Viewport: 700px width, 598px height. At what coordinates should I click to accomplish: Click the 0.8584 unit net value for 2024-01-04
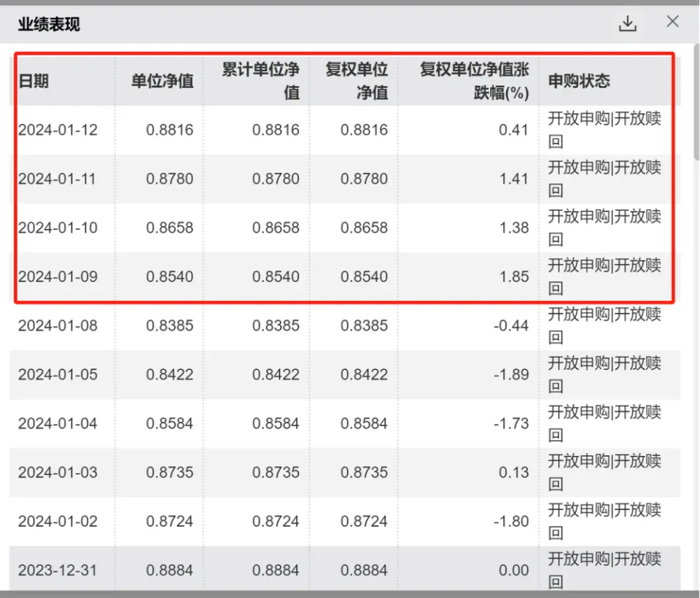(170, 424)
